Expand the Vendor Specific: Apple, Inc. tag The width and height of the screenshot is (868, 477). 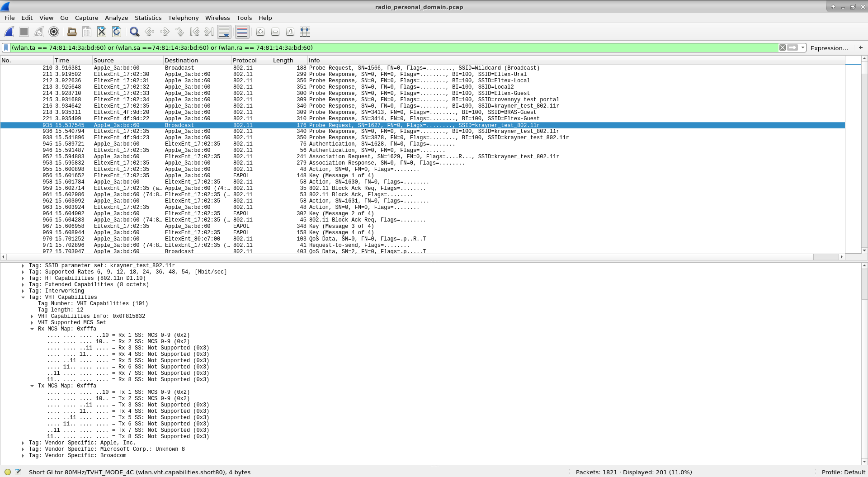pyautogui.click(x=23, y=443)
